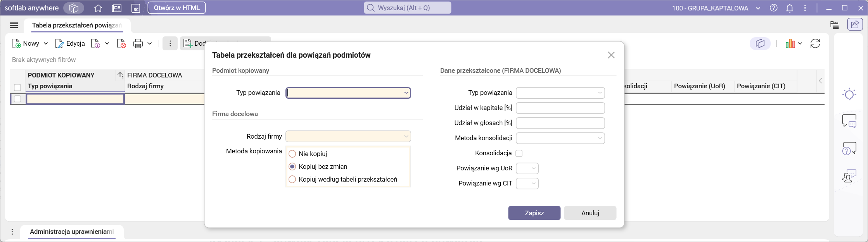Screen dimensions: 868x242
Task: Close the Tabela przekształceń dialog
Action: pos(611,55)
